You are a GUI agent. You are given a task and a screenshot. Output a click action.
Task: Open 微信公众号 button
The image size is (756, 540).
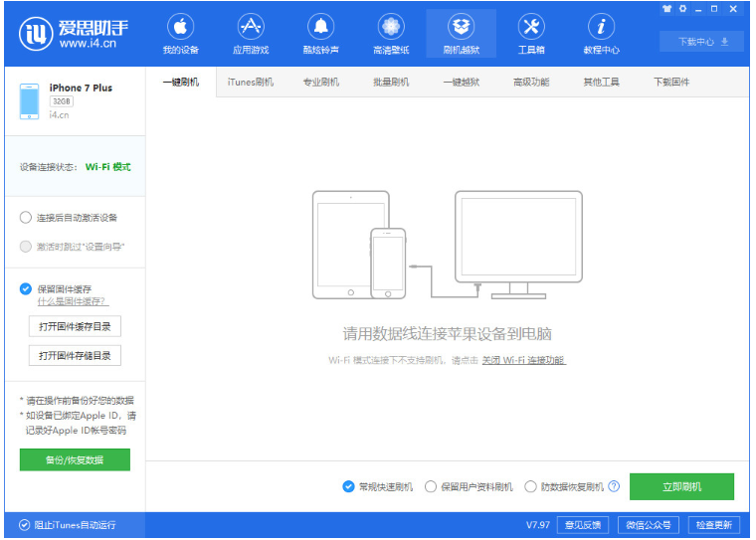tap(648, 525)
